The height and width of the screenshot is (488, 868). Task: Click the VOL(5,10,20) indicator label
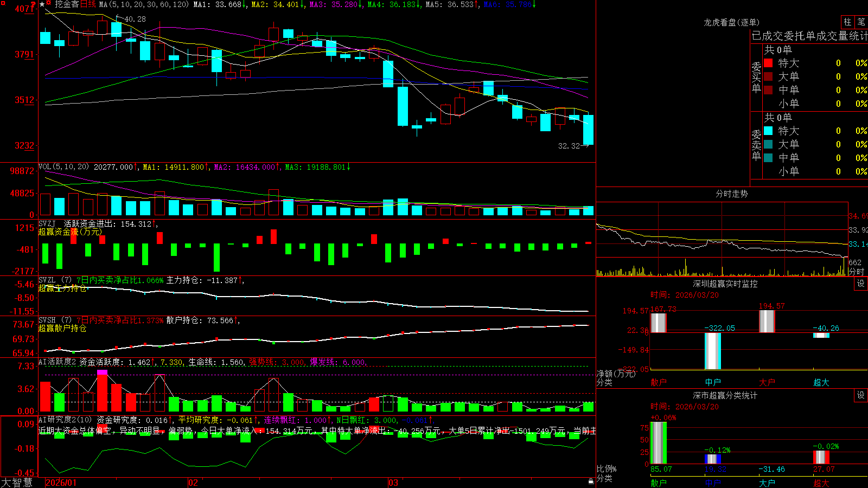point(63,167)
